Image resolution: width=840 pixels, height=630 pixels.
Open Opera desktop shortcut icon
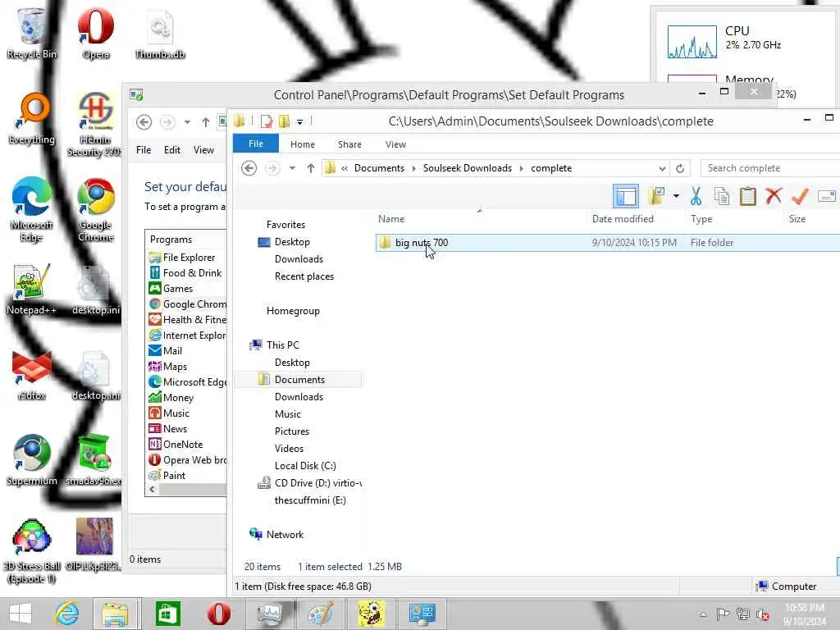(96, 32)
